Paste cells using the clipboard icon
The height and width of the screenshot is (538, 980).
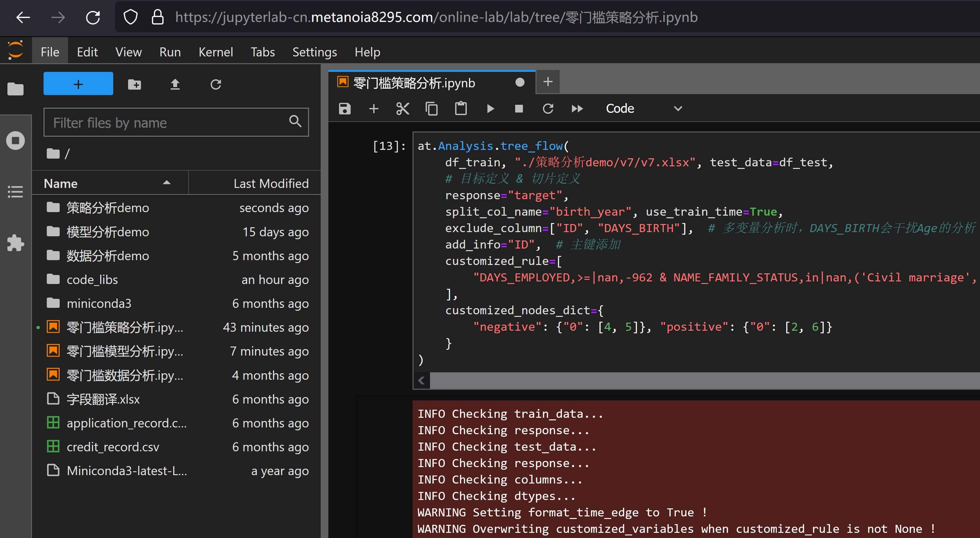(x=461, y=109)
